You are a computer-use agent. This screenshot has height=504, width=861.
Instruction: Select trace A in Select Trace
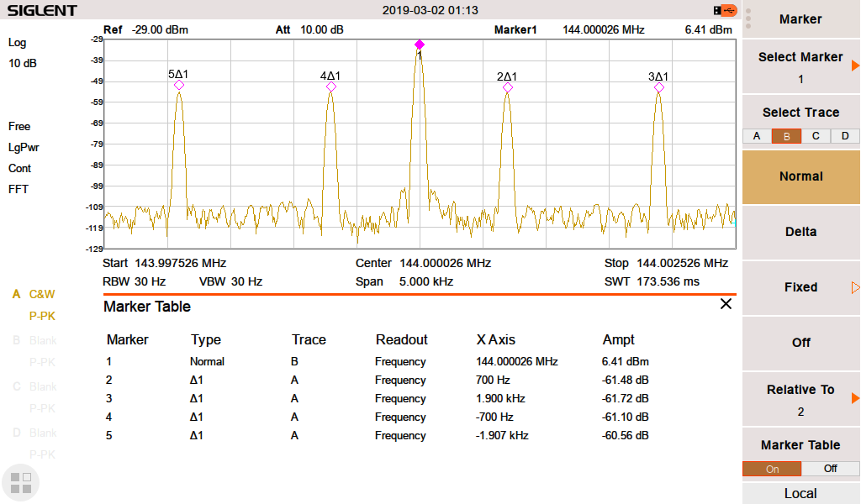(757, 136)
